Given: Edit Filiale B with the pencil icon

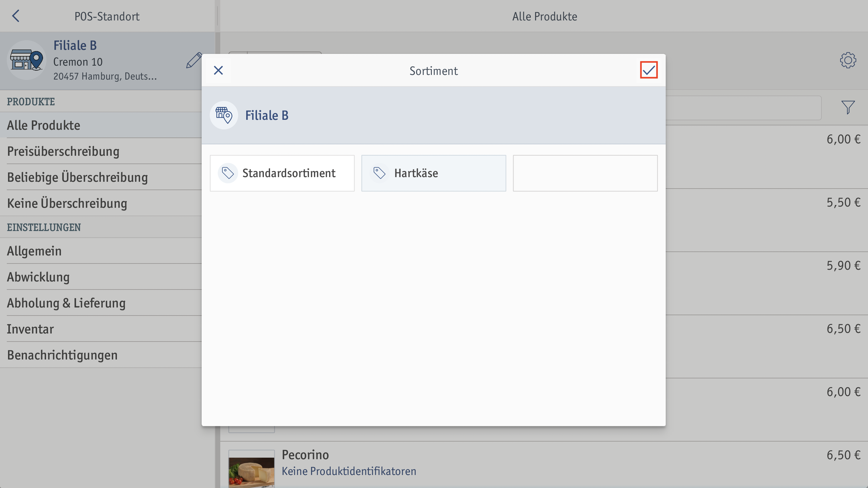Looking at the screenshot, I should click(x=194, y=61).
